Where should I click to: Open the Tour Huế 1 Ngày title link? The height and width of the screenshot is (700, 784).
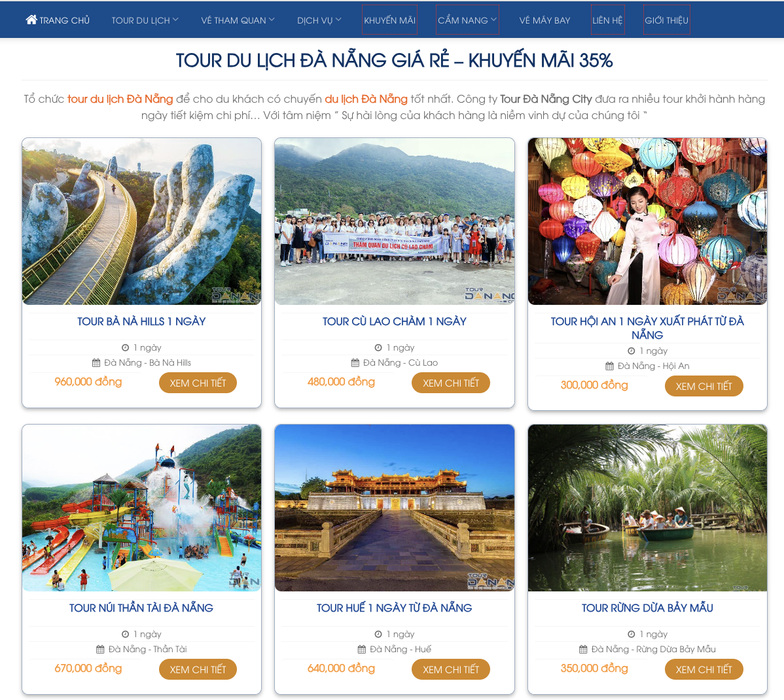(394, 608)
